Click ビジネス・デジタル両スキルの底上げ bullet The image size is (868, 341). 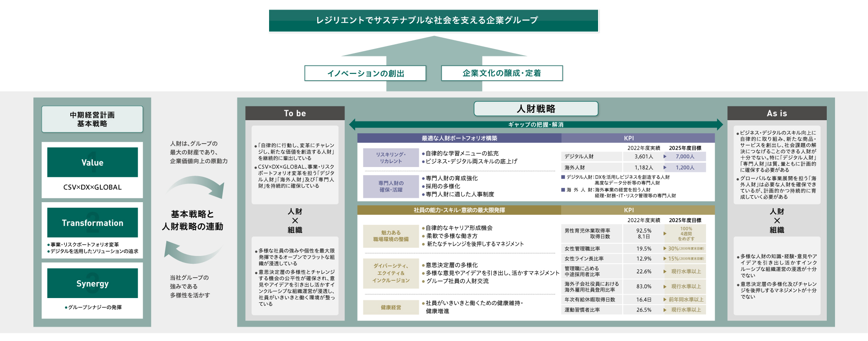[470, 161]
